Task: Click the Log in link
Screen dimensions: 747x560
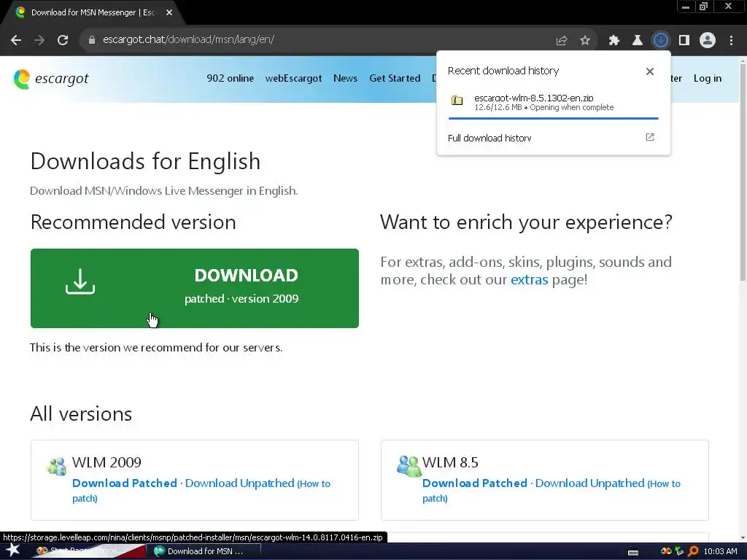Action: tap(708, 78)
